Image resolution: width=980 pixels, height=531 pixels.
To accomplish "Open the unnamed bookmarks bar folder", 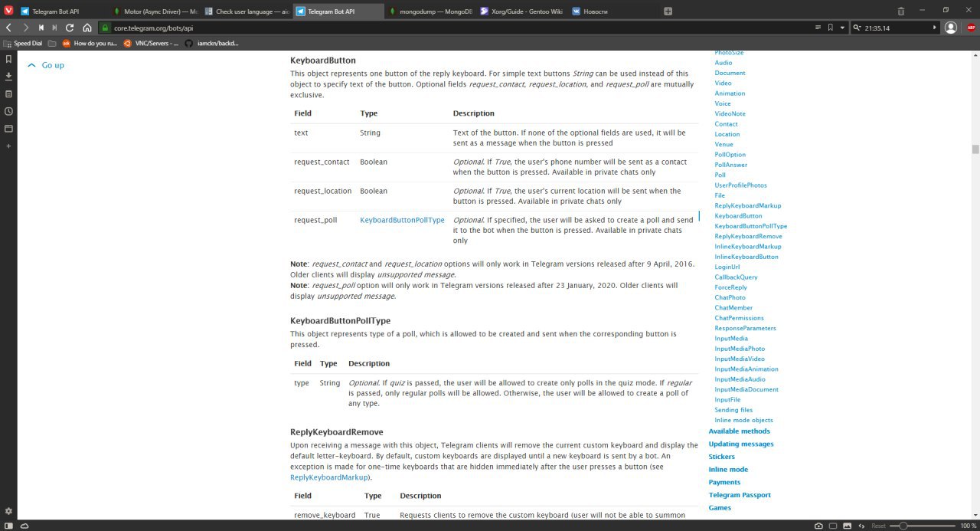I will pos(52,44).
